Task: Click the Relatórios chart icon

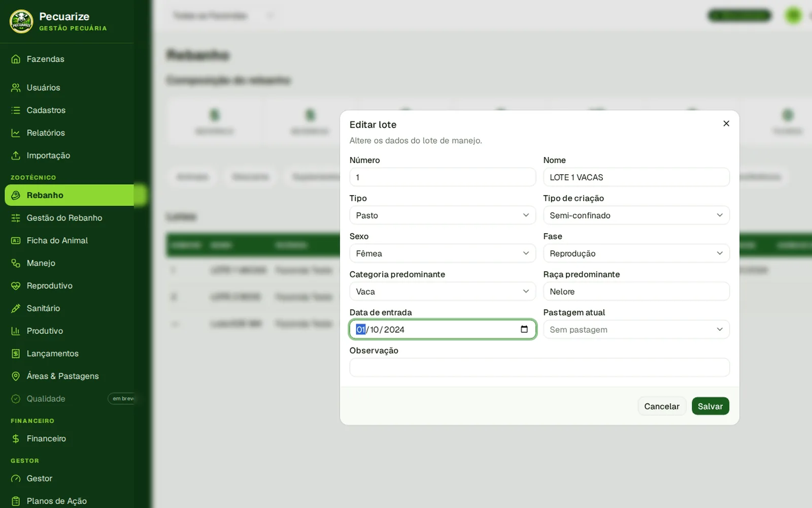Action: [x=16, y=133]
